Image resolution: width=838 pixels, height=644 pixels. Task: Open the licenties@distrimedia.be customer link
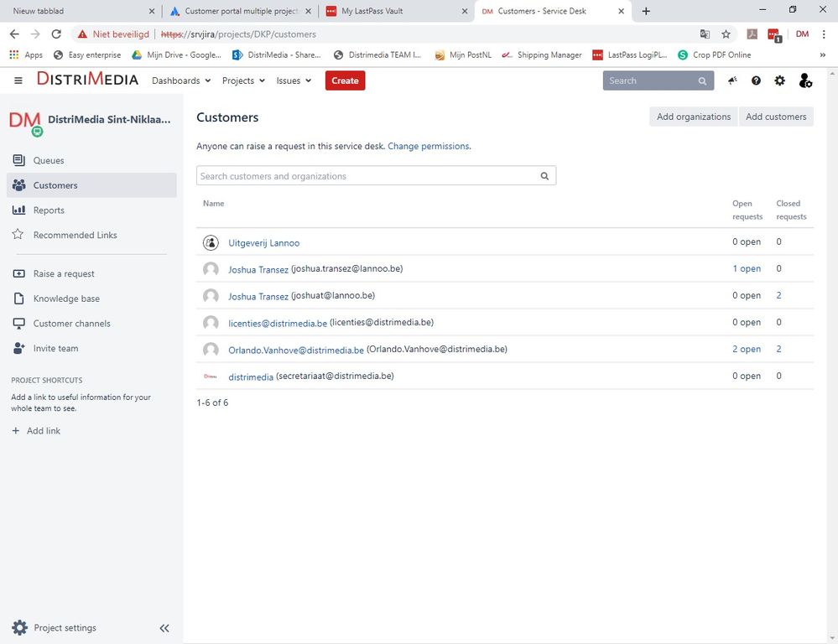(x=278, y=323)
